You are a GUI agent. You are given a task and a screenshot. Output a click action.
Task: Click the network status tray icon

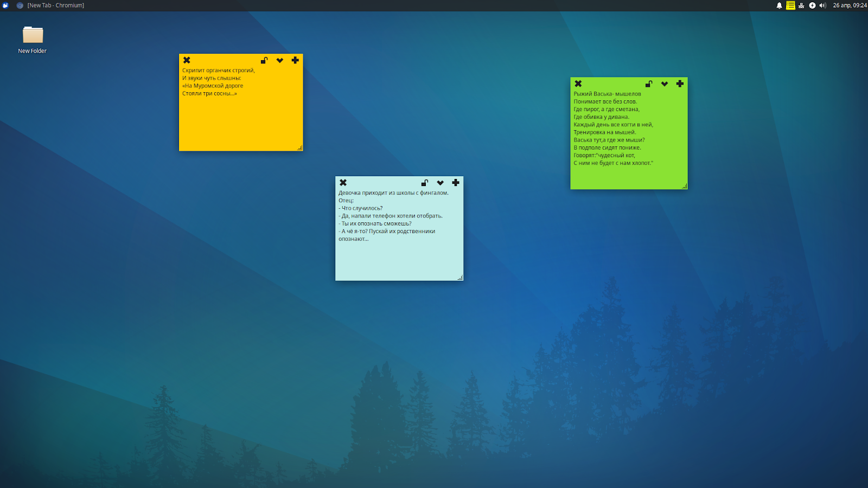coord(801,5)
